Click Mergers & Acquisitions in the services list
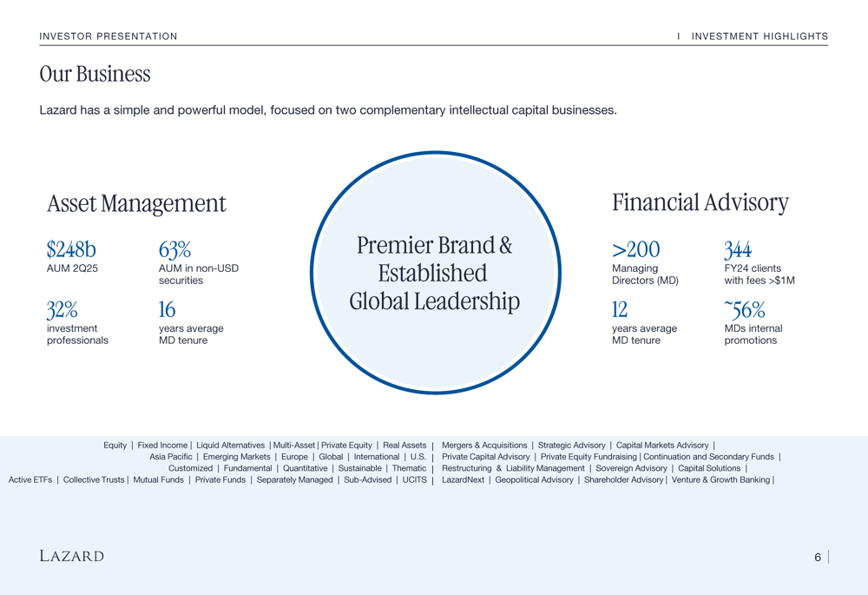The image size is (868, 595). point(484,446)
